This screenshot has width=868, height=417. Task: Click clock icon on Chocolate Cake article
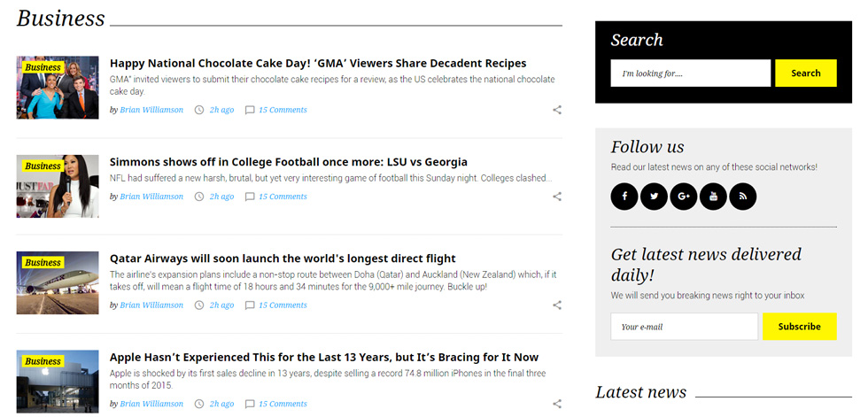click(x=199, y=110)
